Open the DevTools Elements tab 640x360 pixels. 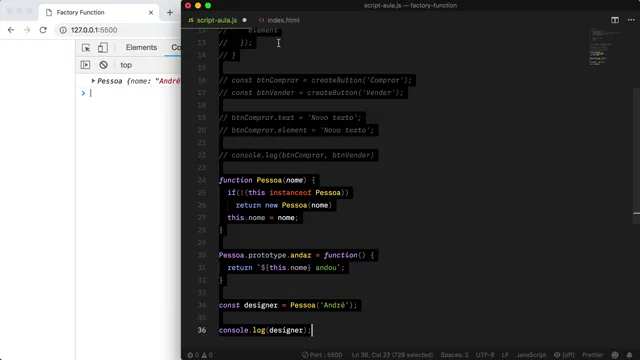click(x=141, y=47)
